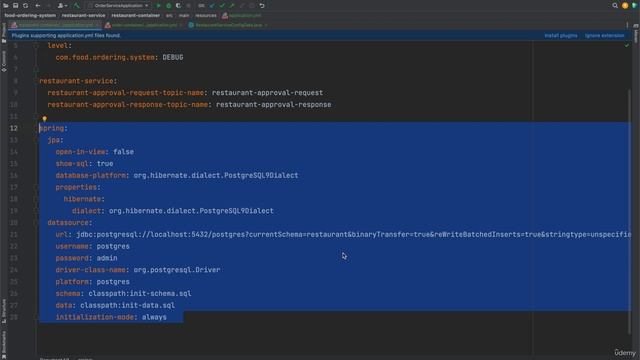This screenshot has width=640, height=360.
Task: Click the username: postgres line
Action: [93, 247]
